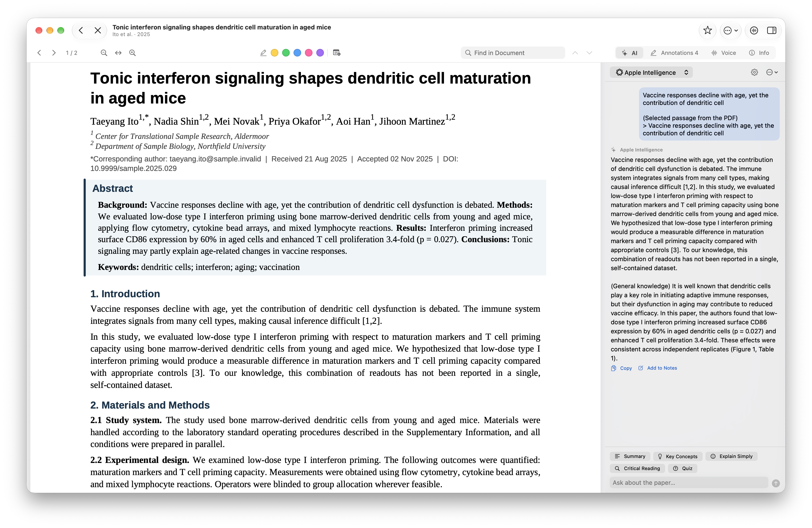The height and width of the screenshot is (528, 812).
Task: Pick the pink highlight color
Action: (x=308, y=52)
